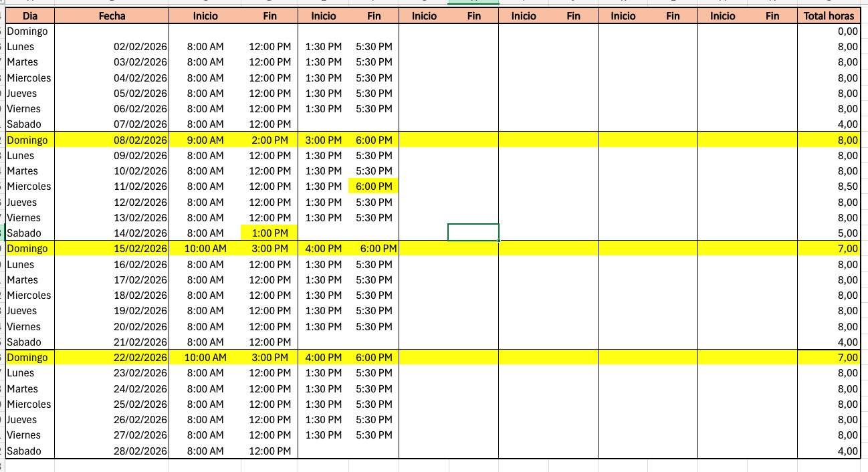Select Viernes in the 06/02/2026 row
This screenshot has width=868, height=472.
(x=29, y=109)
